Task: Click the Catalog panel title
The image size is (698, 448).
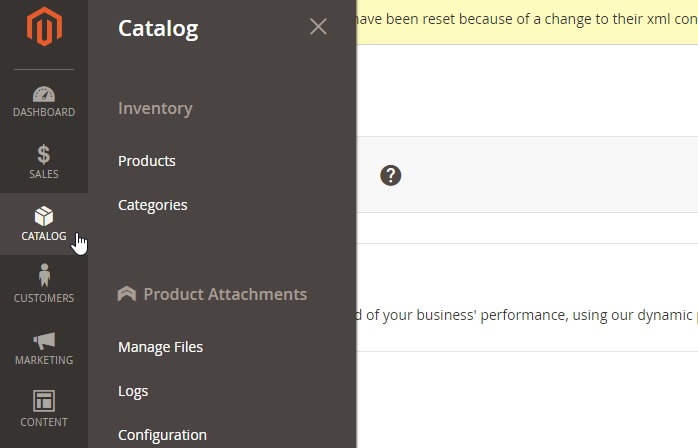Action: [x=158, y=28]
